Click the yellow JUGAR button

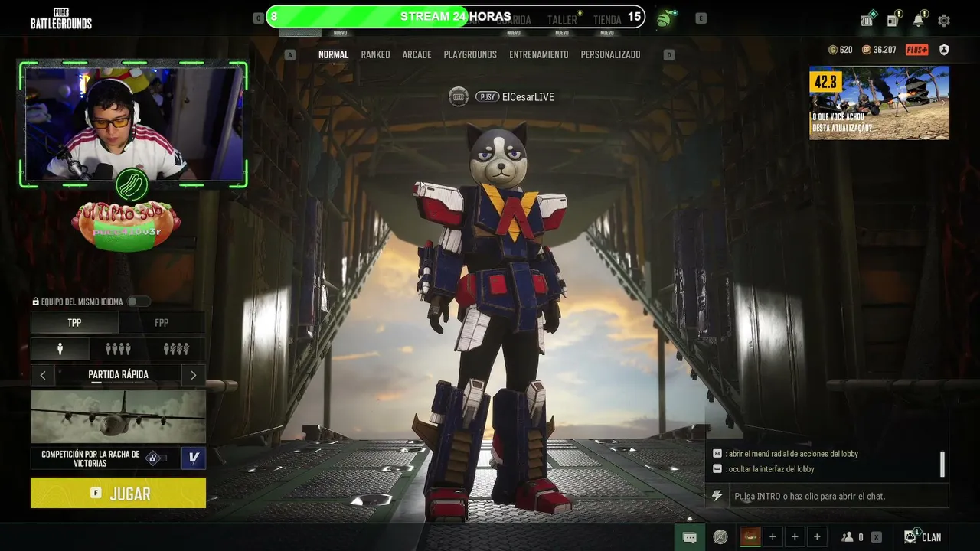pyautogui.click(x=118, y=493)
